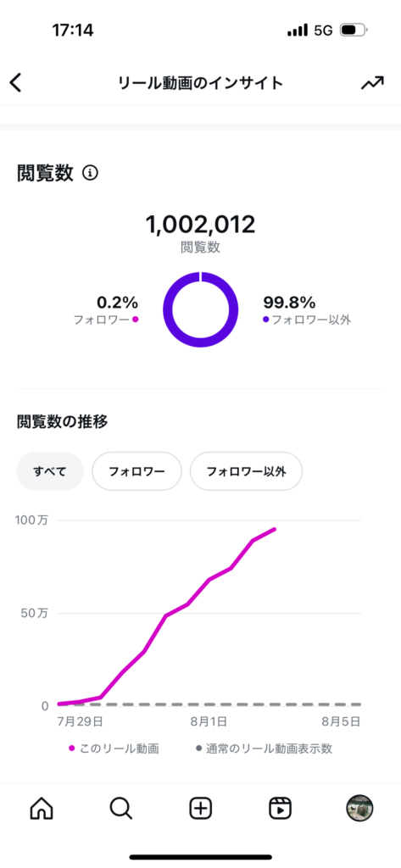Tap the 8月1日 axis date label
The height and width of the screenshot is (868, 401).
coord(209,721)
